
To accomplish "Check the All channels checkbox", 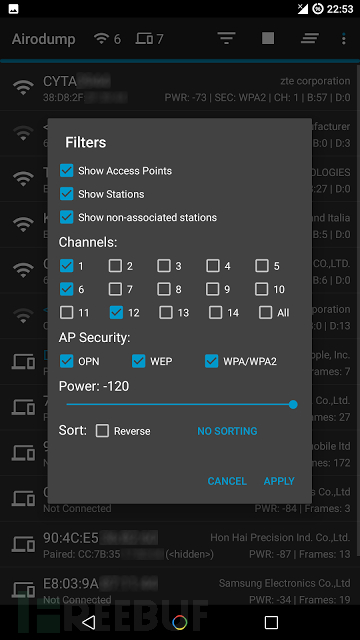I will [266, 313].
